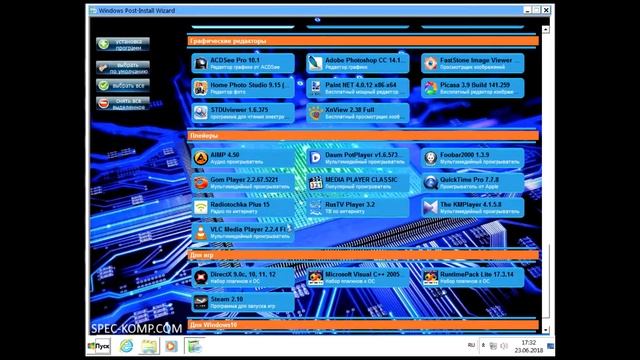Click 'снять все выделенное' deselect button
Screen dimensions: 640x360
(x=123, y=103)
